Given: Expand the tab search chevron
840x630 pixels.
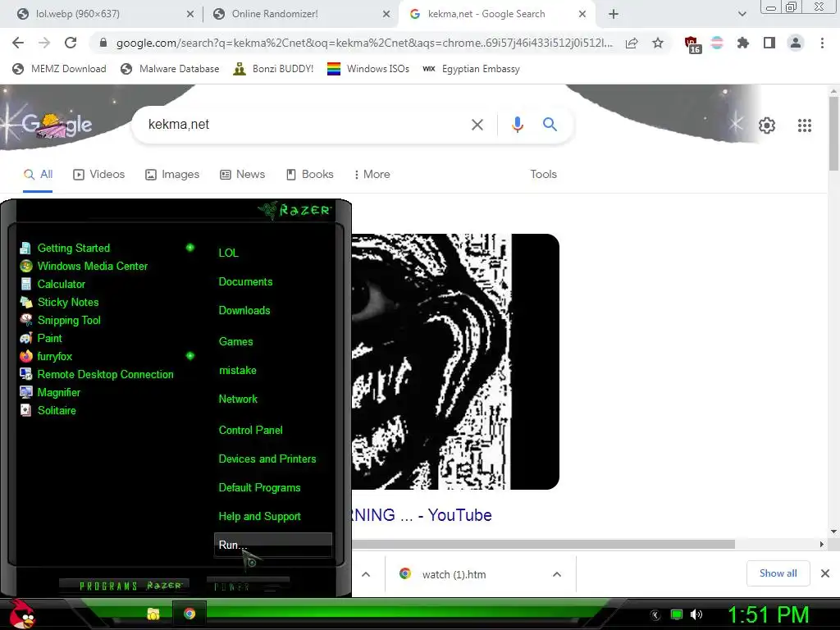Looking at the screenshot, I should 742,14.
